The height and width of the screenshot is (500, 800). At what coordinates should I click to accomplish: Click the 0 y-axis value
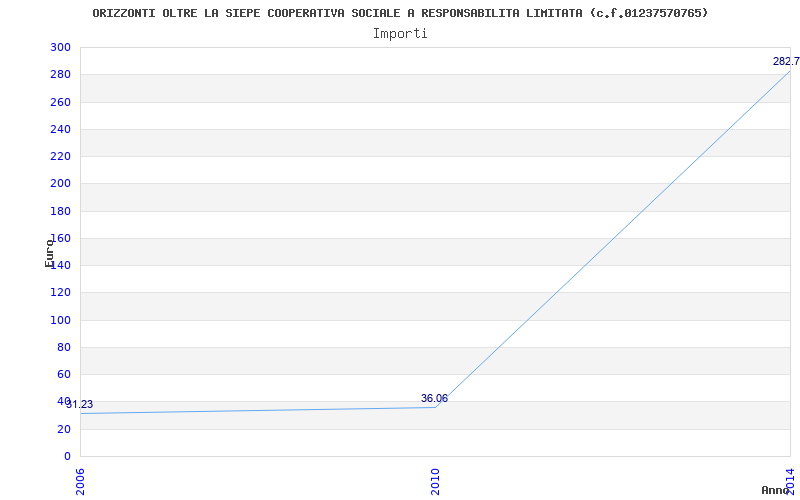pos(67,456)
